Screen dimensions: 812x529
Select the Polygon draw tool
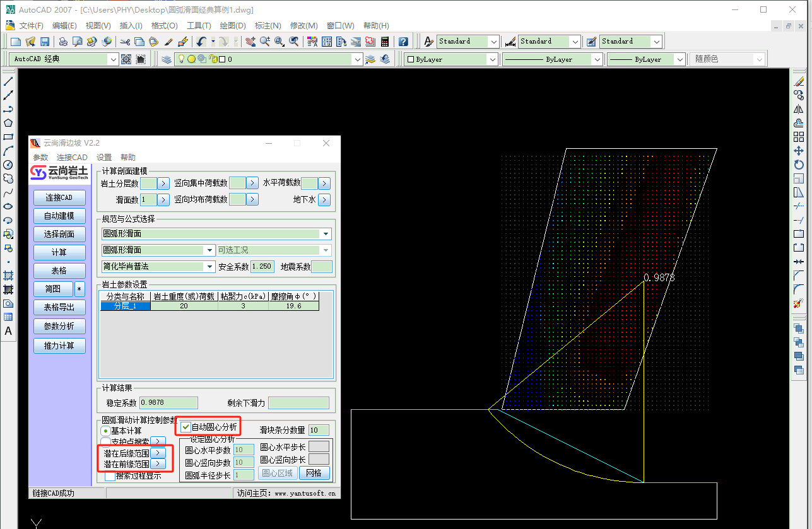[x=8, y=123]
